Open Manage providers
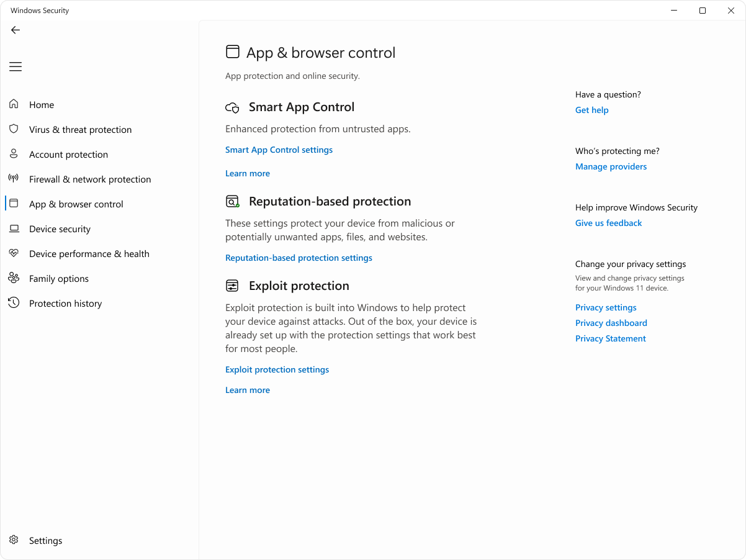 (611, 166)
